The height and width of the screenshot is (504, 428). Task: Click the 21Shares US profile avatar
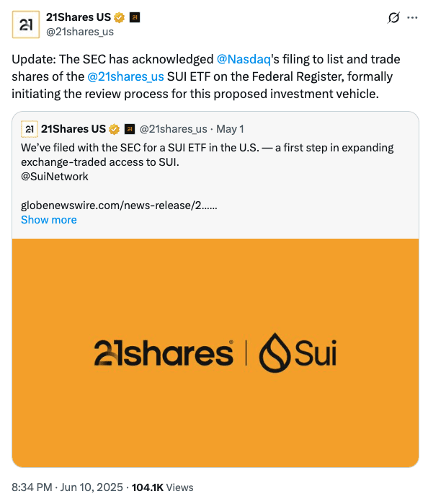tap(26, 25)
